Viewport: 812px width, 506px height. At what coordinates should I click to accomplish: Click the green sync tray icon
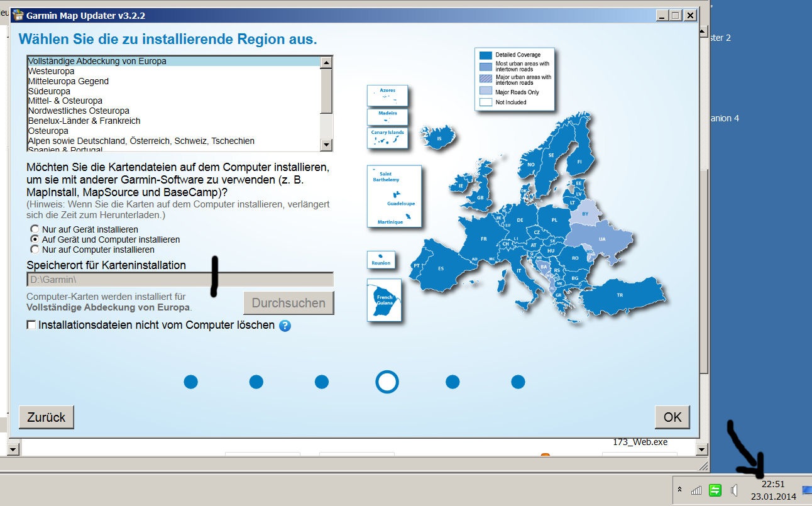[x=715, y=490]
